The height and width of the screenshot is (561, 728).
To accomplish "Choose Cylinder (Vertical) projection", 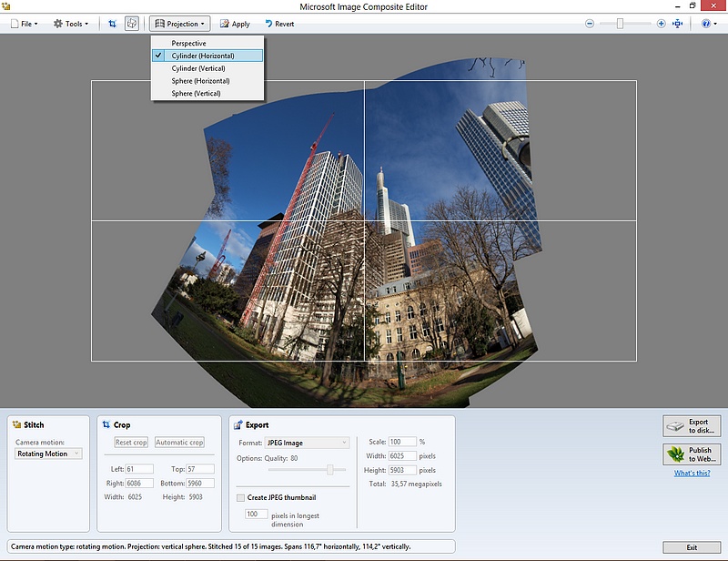I will click(x=198, y=68).
